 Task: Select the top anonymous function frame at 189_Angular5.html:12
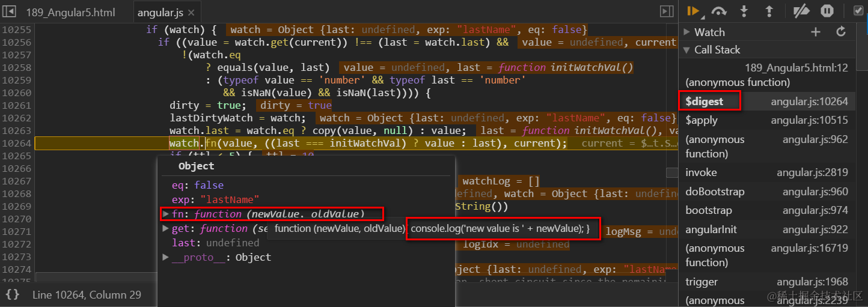point(767,75)
